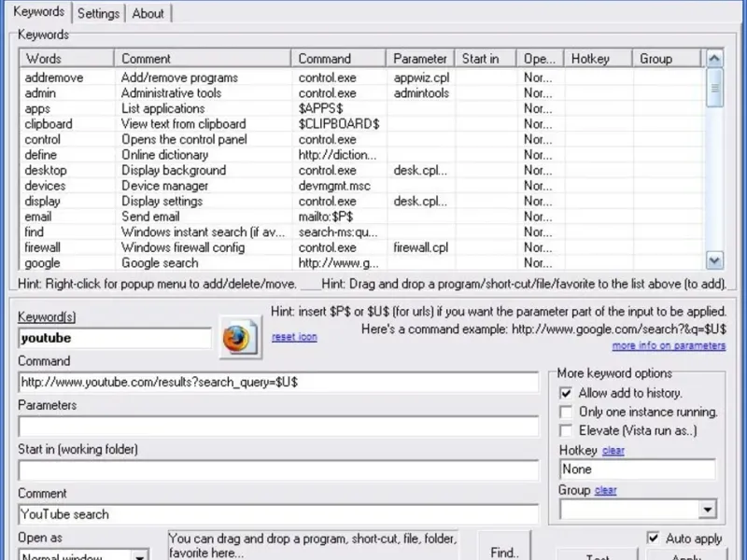
Task: Clear the Hotkey via clear link
Action: [613, 451]
